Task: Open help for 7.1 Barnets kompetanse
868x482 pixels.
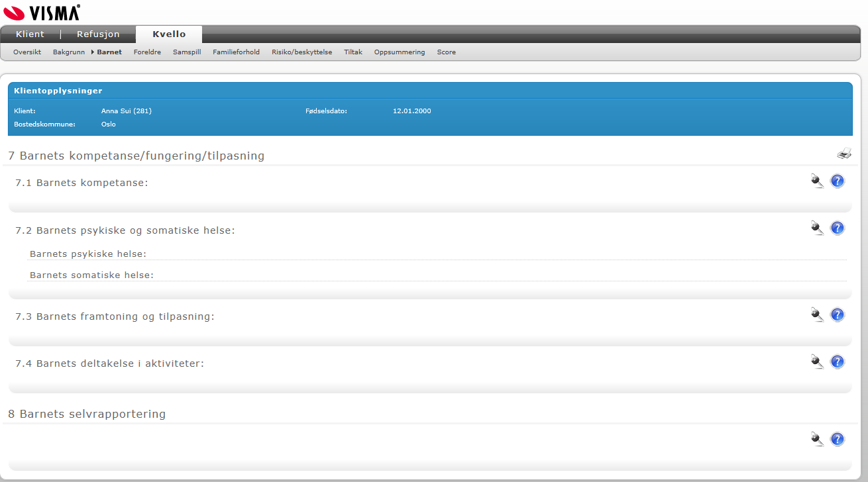Action: [838, 181]
